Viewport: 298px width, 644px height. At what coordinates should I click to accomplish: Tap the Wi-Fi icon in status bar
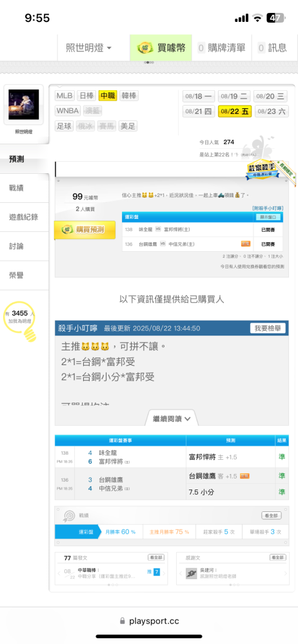click(x=257, y=17)
